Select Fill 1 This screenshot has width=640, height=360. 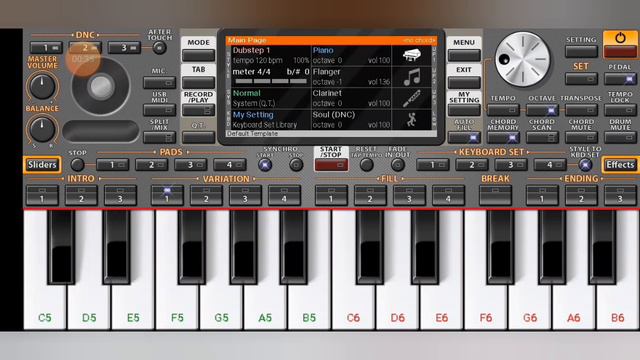pos(331,195)
